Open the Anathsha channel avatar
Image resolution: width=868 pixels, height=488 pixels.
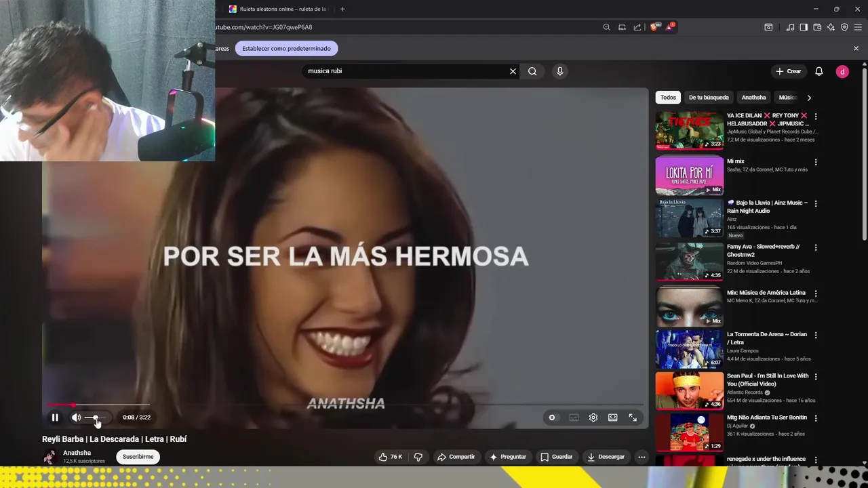pos(50,457)
